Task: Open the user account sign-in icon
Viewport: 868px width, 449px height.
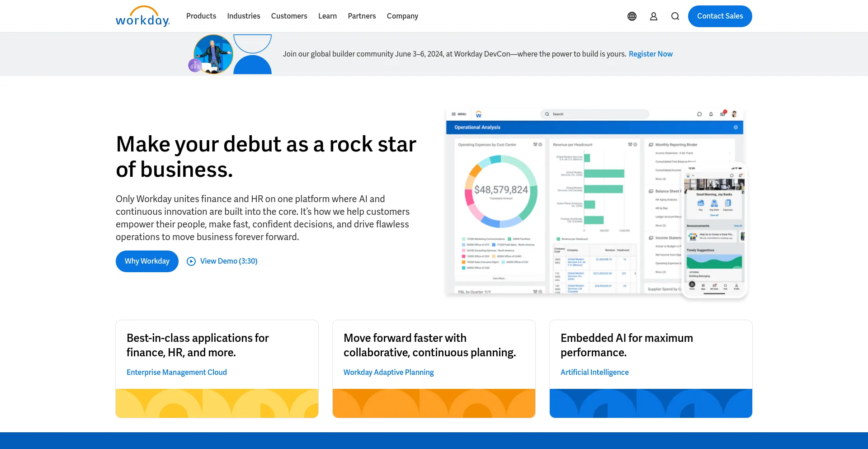Action: (x=654, y=16)
